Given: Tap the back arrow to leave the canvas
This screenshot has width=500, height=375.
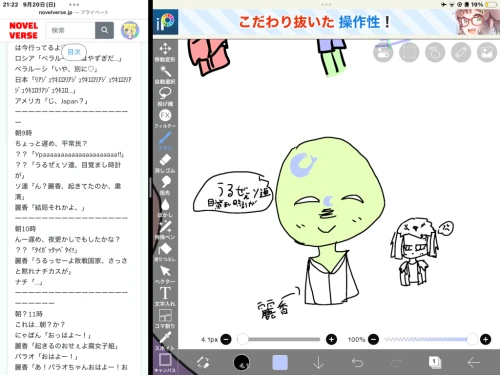Looking at the screenshot, I should pyautogui.click(x=473, y=362).
